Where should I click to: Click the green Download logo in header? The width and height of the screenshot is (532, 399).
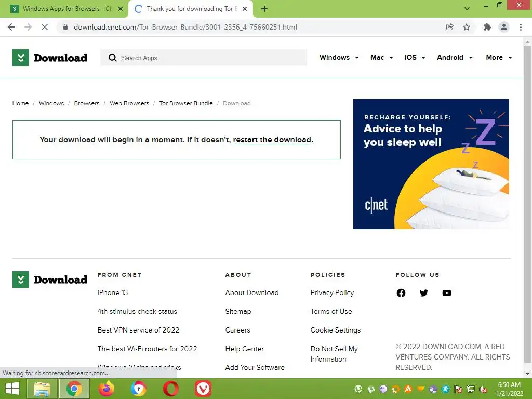tap(50, 58)
